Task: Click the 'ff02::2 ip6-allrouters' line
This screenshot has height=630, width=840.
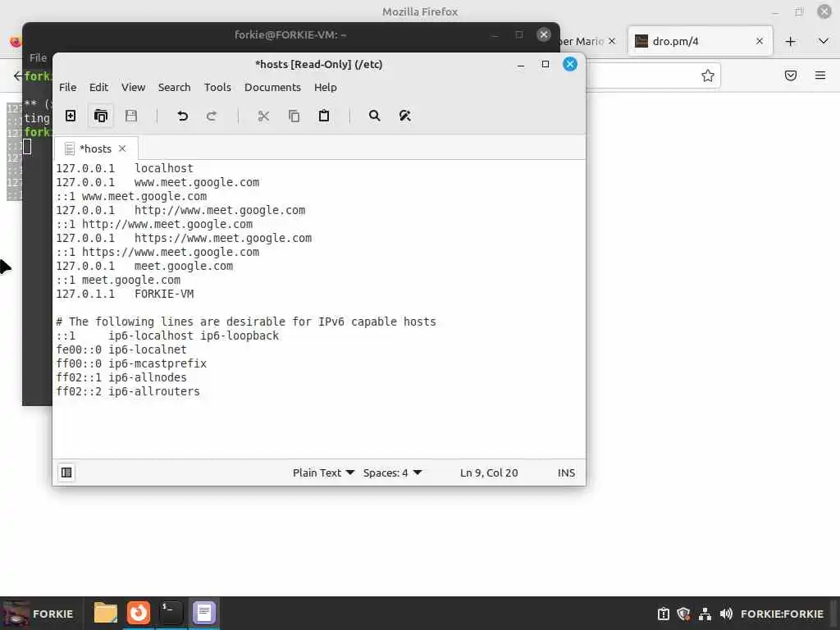Action: (x=128, y=391)
